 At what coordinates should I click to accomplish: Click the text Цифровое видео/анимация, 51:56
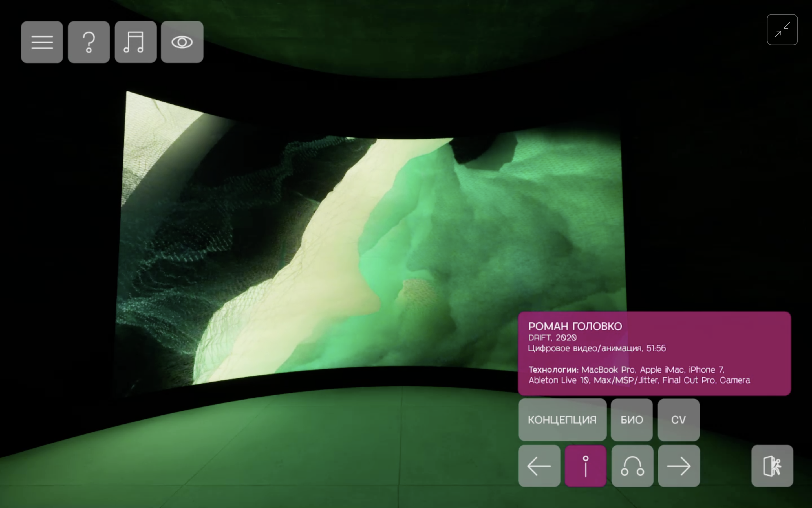click(x=597, y=348)
